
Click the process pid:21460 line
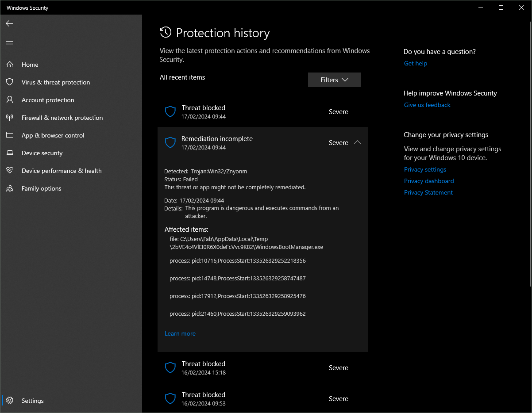238,314
